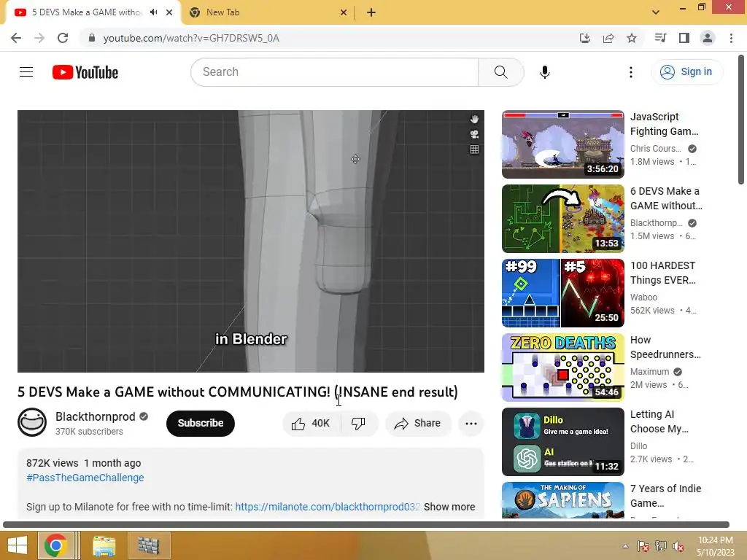
Task: Show hidden system tray icons
Action: click(x=625, y=546)
